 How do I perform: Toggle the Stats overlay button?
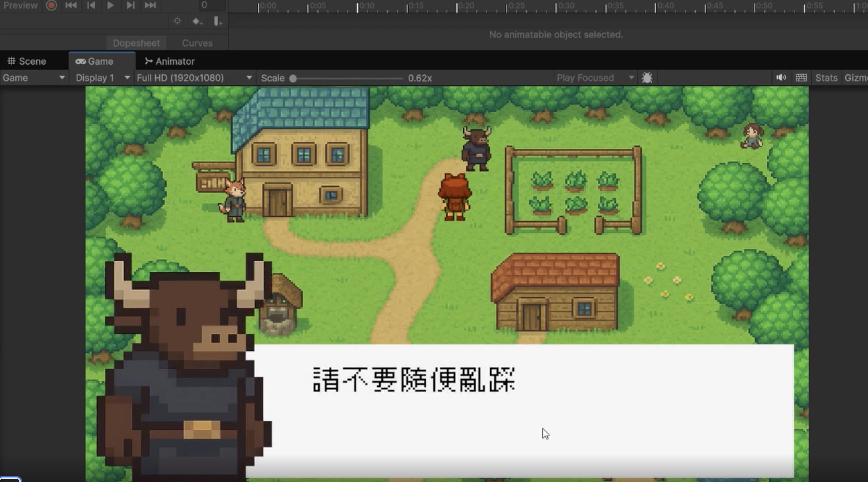[x=826, y=78]
